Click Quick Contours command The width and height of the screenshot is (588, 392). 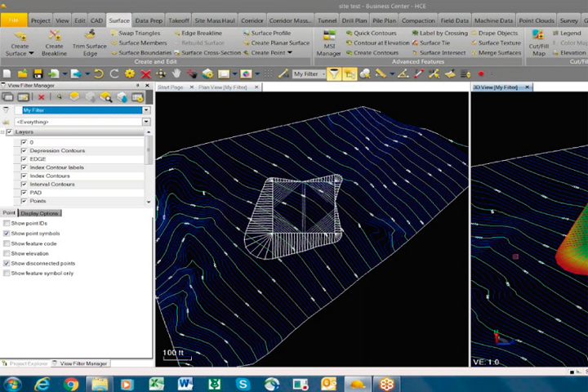point(372,33)
